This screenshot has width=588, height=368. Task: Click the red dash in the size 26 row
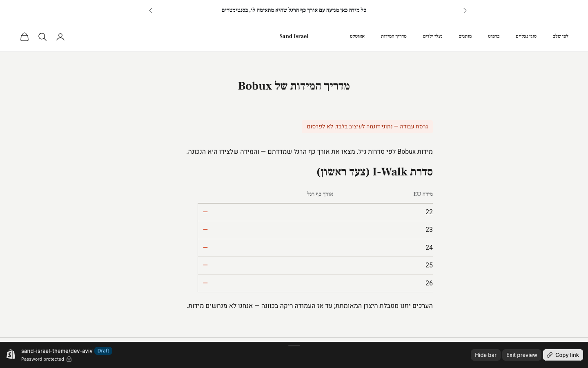point(205,283)
